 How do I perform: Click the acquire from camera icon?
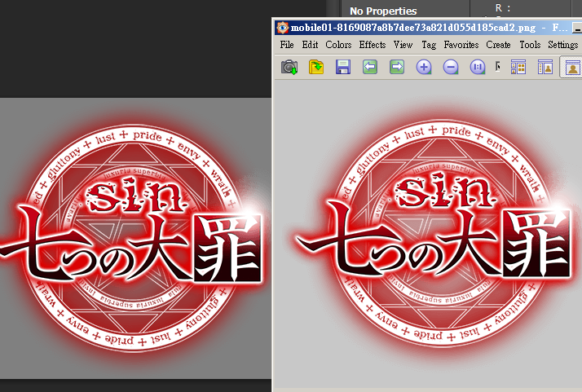click(289, 67)
